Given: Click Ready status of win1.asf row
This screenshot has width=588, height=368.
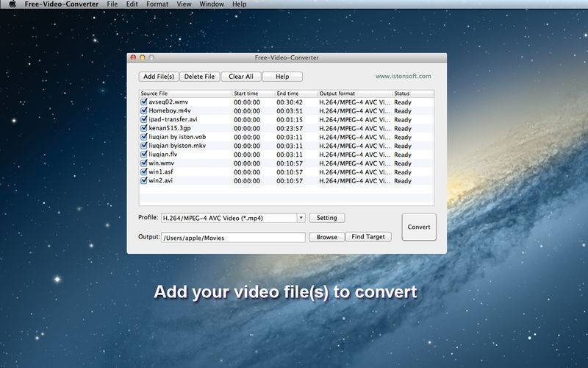Looking at the screenshot, I should tap(403, 172).
